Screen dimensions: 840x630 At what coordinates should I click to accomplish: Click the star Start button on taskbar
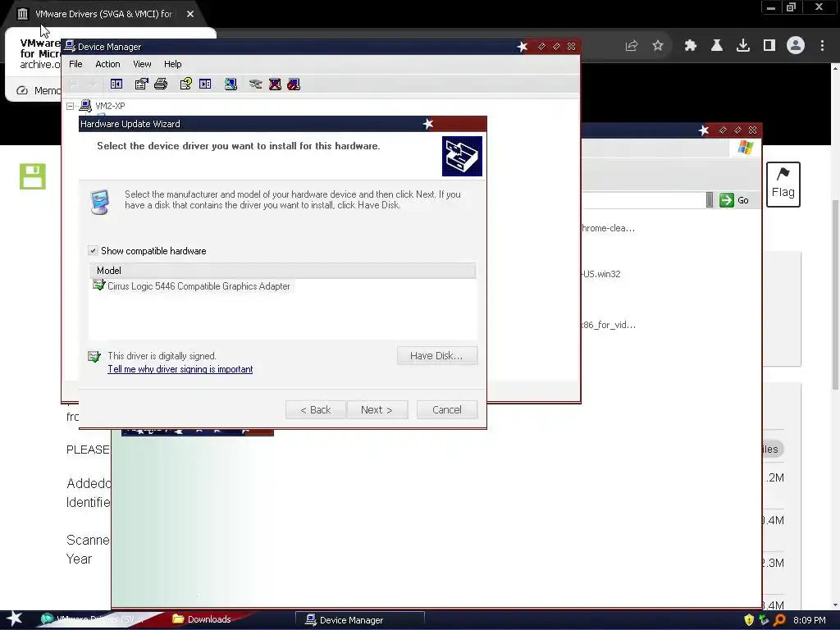[x=14, y=619]
